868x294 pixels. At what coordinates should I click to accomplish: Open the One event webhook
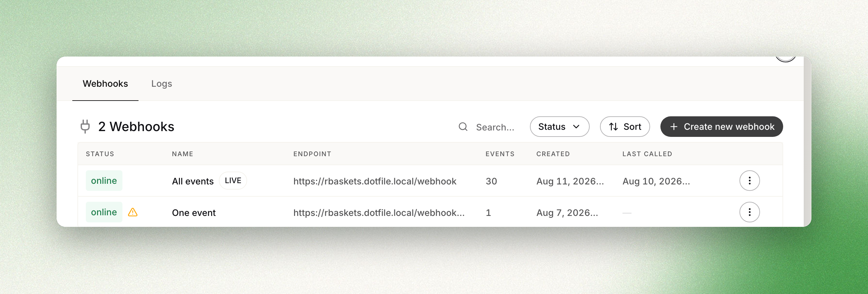pos(194,212)
